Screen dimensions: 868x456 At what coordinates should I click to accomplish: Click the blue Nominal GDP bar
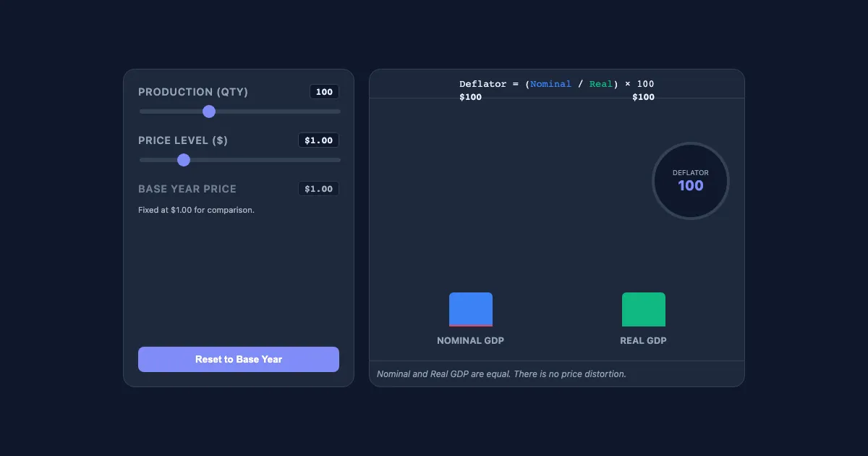[x=471, y=309]
